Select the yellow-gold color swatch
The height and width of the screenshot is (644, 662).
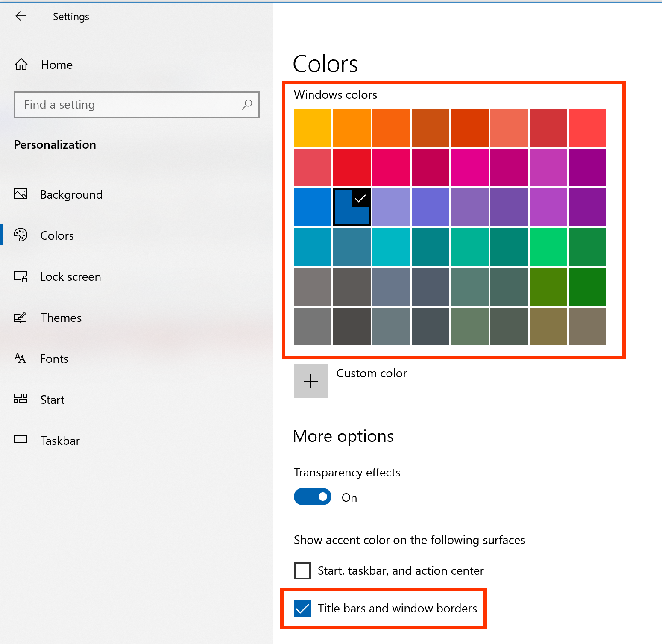pyautogui.click(x=313, y=128)
